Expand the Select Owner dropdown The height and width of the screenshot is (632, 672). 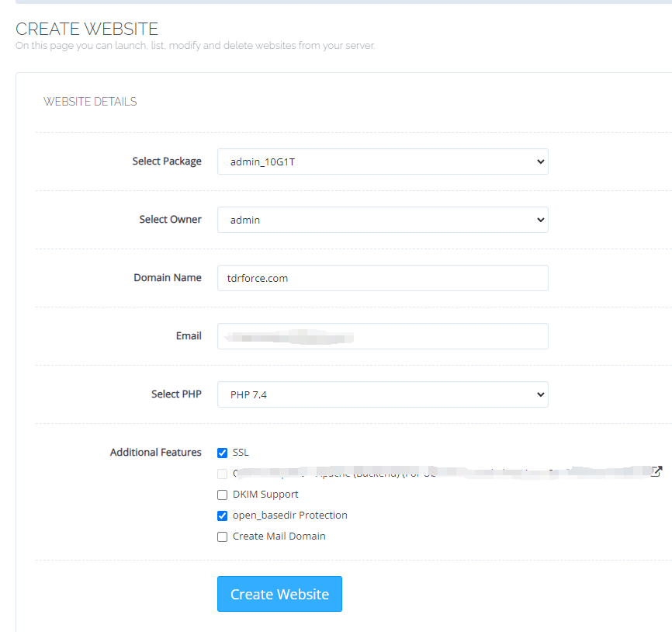click(x=382, y=220)
